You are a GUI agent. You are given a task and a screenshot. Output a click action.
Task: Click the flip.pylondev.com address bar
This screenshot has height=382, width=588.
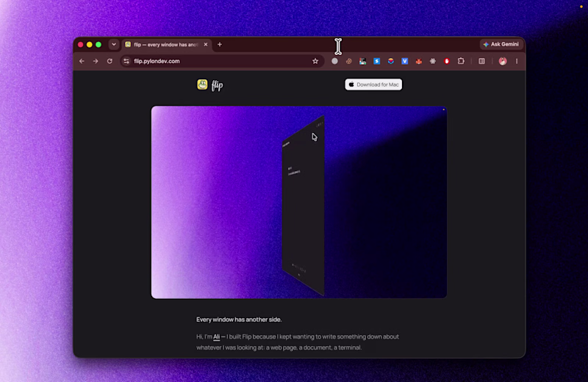click(221, 61)
